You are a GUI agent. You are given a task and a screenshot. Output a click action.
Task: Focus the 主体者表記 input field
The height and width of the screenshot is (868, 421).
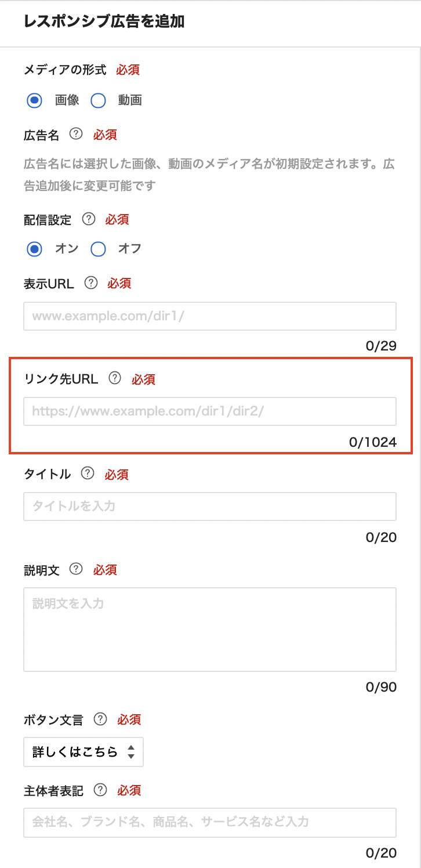click(210, 822)
